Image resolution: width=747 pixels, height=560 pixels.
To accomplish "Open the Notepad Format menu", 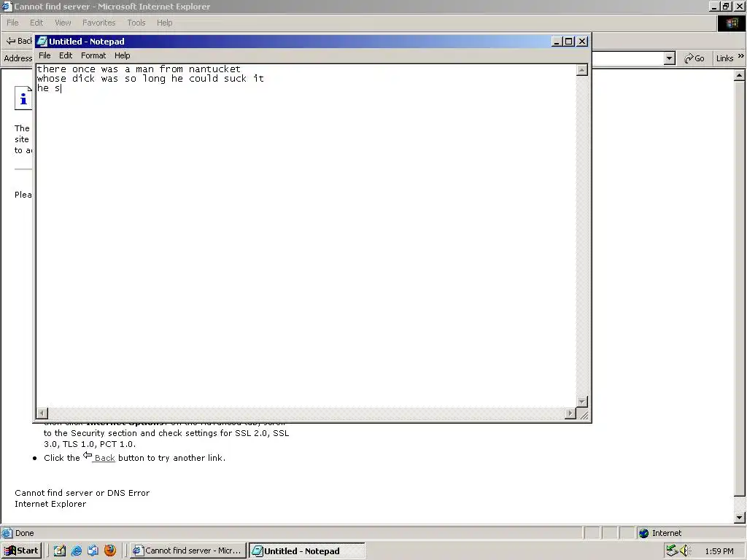I will (93, 55).
